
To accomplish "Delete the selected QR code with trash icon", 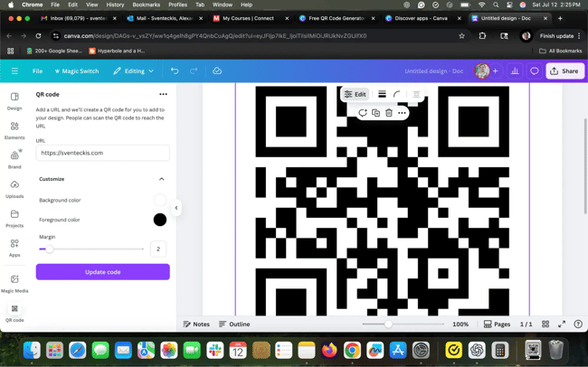I will click(389, 113).
